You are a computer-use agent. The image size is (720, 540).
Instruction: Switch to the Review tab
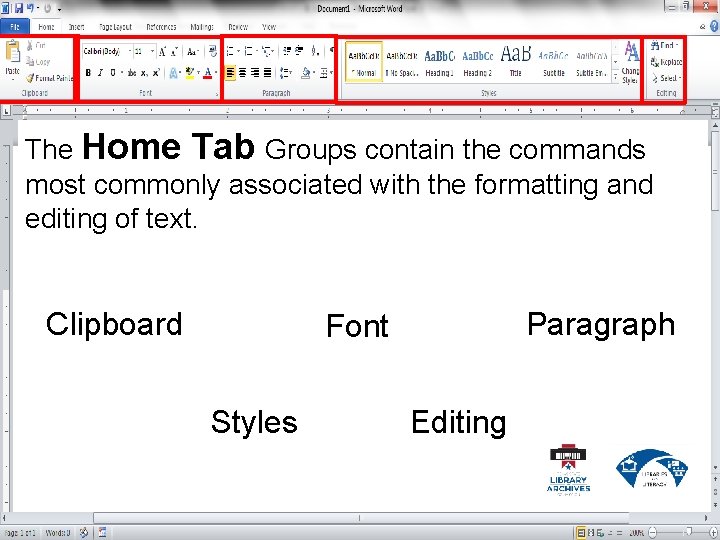[x=238, y=27]
